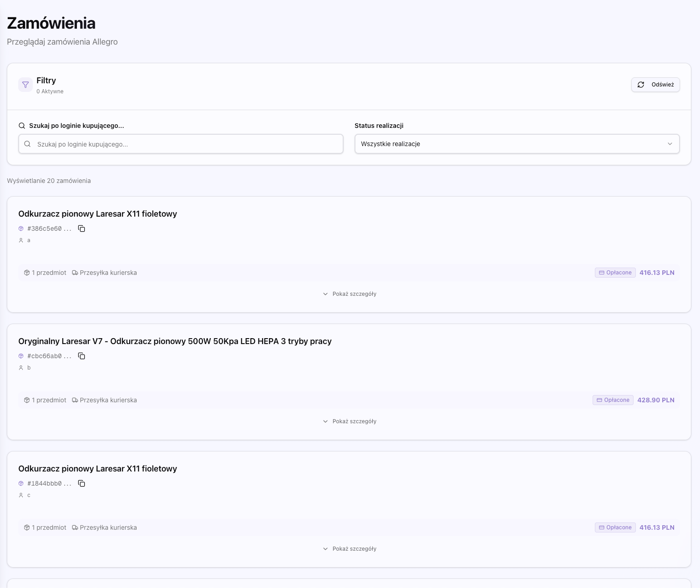Click the package icon beside #386c5e60
The height and width of the screenshot is (588, 700).
click(21, 228)
